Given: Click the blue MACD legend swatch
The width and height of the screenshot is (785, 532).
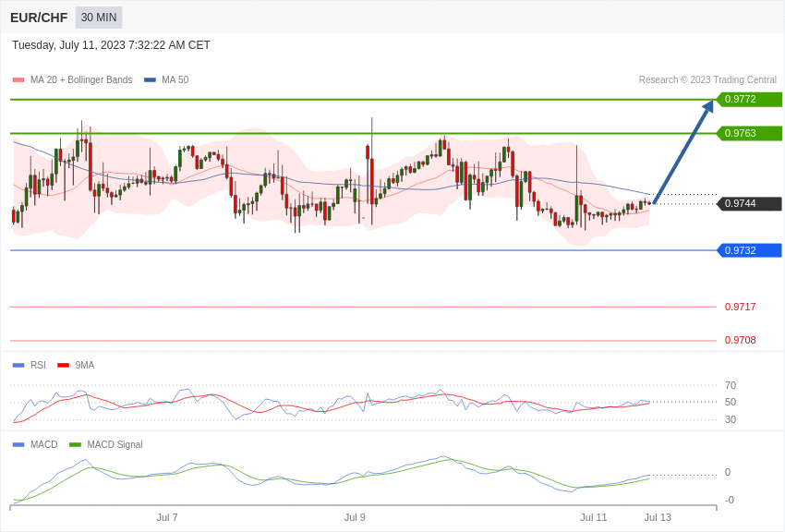Looking at the screenshot, I should pyautogui.click(x=18, y=444).
